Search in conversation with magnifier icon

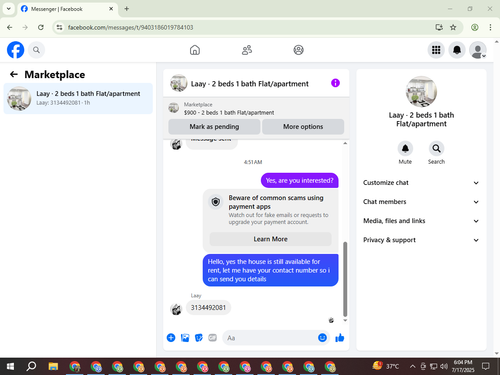(x=436, y=148)
